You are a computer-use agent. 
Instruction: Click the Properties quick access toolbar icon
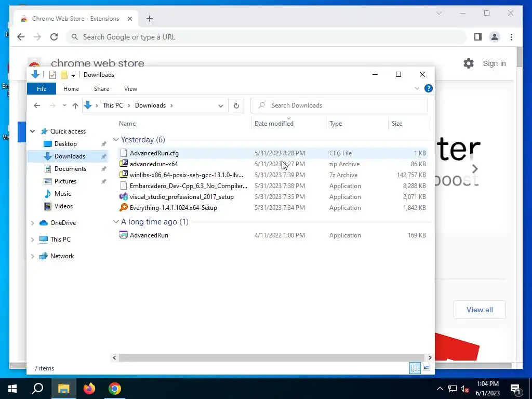point(52,75)
